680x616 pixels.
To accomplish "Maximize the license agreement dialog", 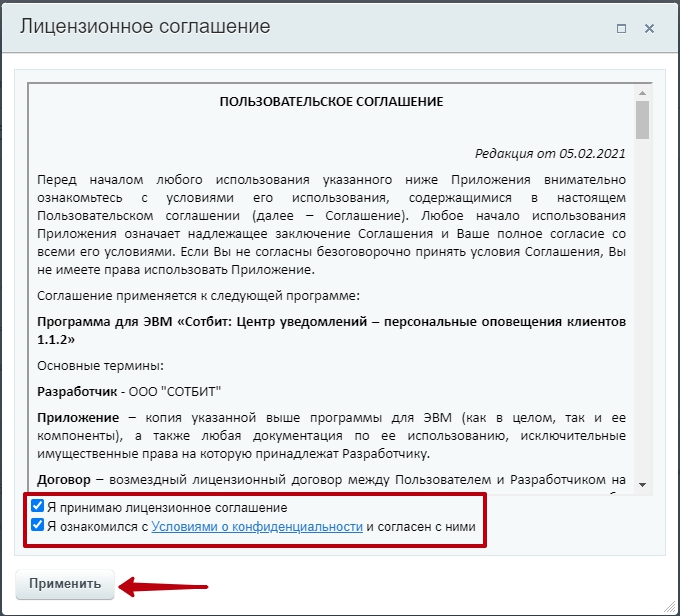I will (621, 29).
